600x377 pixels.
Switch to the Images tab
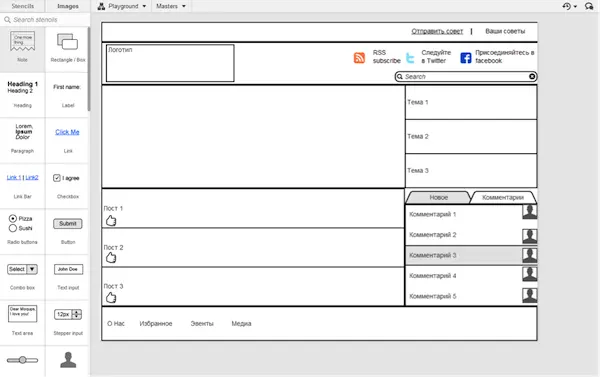pyautogui.click(x=68, y=6)
